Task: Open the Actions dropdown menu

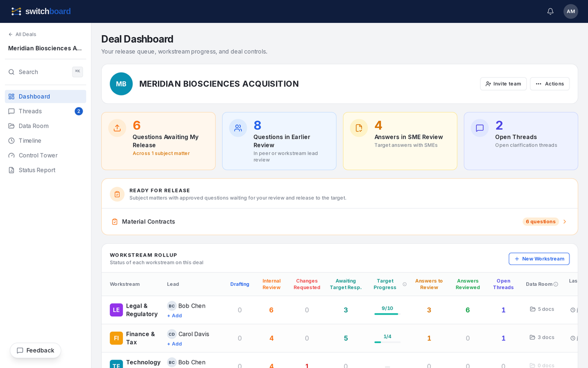Action: click(550, 84)
